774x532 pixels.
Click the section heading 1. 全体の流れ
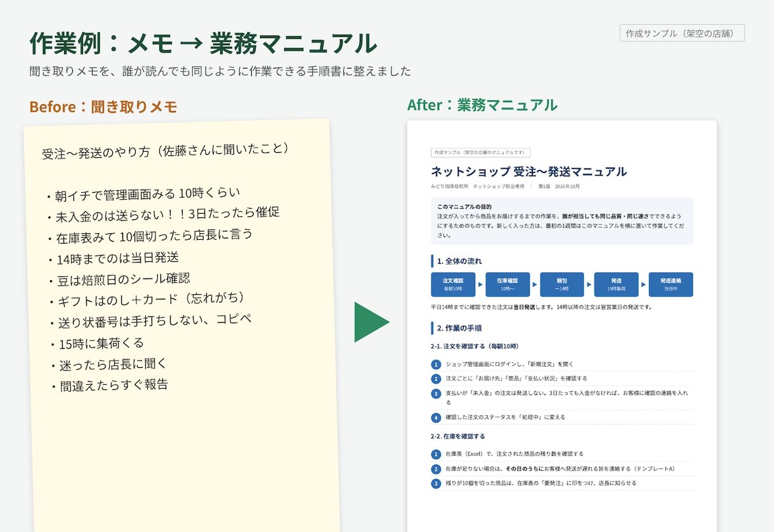(459, 261)
